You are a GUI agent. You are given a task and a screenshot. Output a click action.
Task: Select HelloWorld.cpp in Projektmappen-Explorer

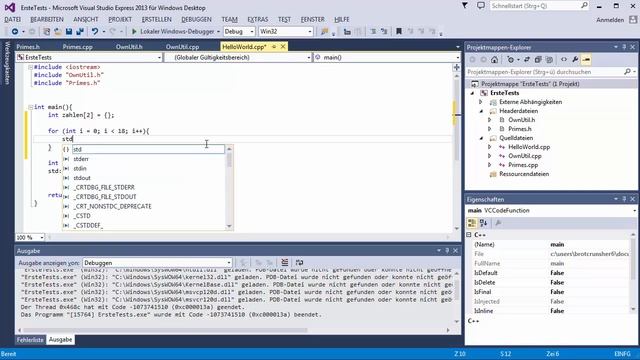(x=529, y=147)
